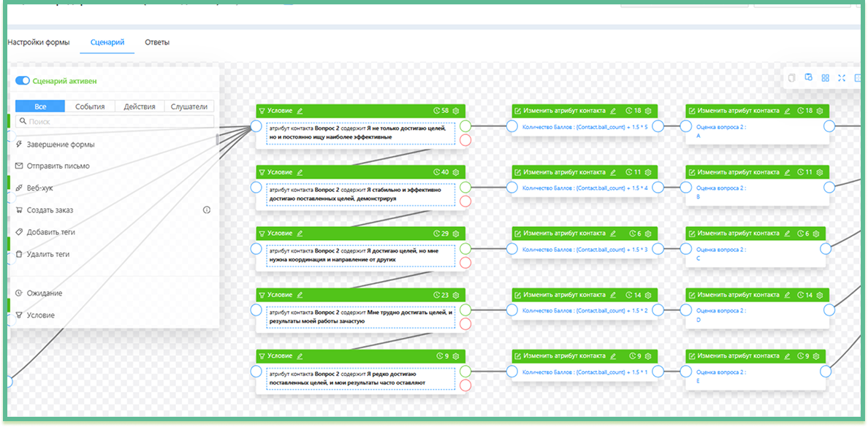Click the copy icon in canvas toolbar
Viewport: 868px width, 427px height.
point(791,78)
